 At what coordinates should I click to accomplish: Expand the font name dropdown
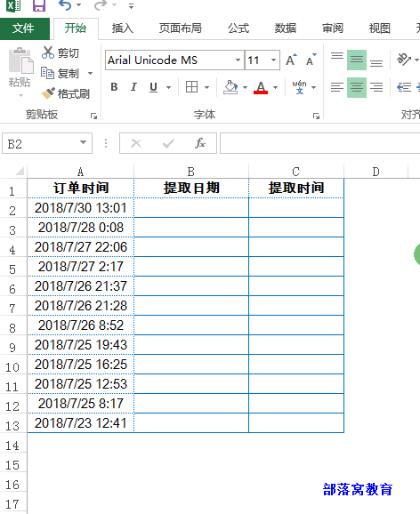tap(238, 60)
